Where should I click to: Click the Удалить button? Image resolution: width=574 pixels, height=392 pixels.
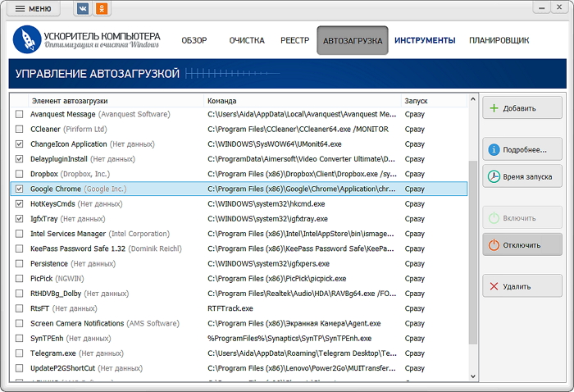coord(522,286)
